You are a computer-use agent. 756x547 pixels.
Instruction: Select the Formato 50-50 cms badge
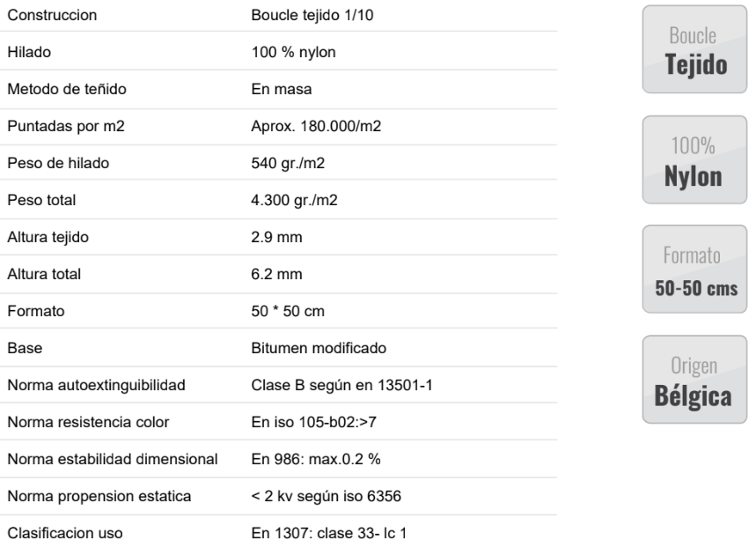694,270
